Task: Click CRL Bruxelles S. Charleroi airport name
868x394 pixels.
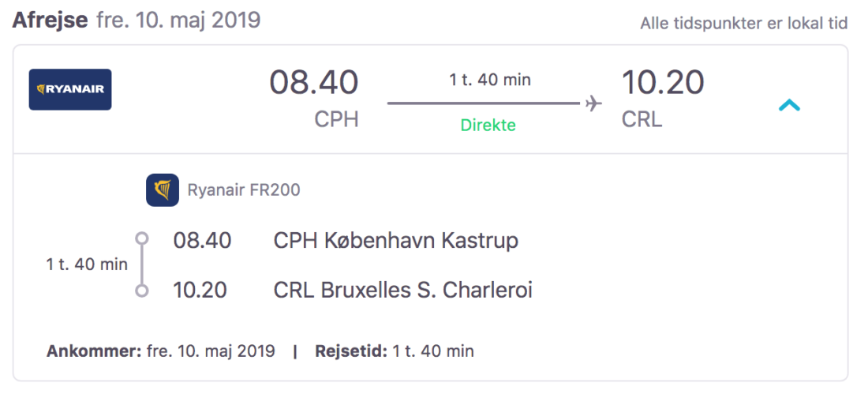Action: (402, 291)
